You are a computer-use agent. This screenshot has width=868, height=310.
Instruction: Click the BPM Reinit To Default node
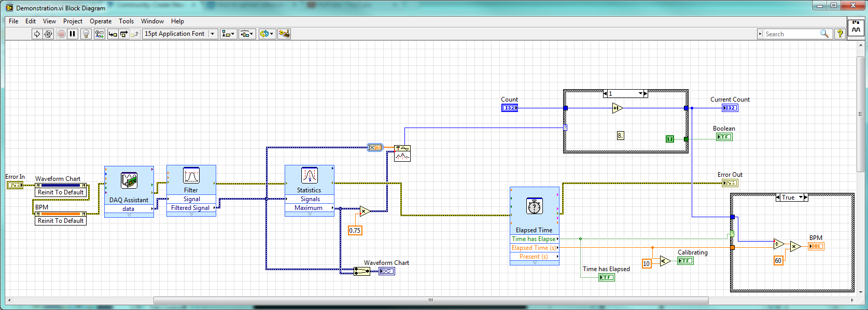coord(61,221)
